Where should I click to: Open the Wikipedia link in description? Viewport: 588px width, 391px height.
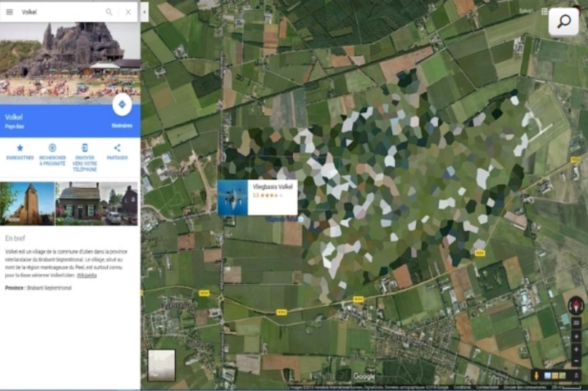[87, 275]
